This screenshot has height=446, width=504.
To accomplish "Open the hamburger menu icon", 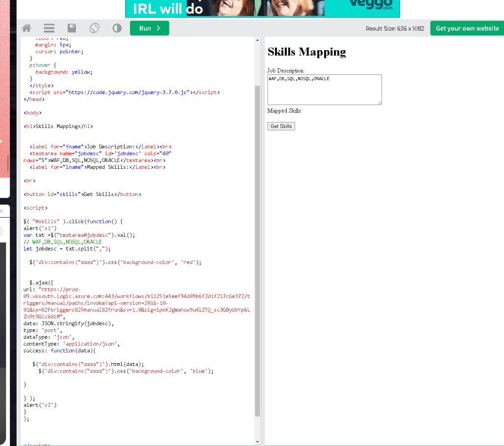I will pos(49,28).
